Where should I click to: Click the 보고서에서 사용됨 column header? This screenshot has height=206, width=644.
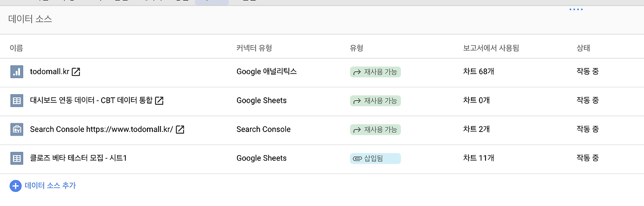pos(491,48)
